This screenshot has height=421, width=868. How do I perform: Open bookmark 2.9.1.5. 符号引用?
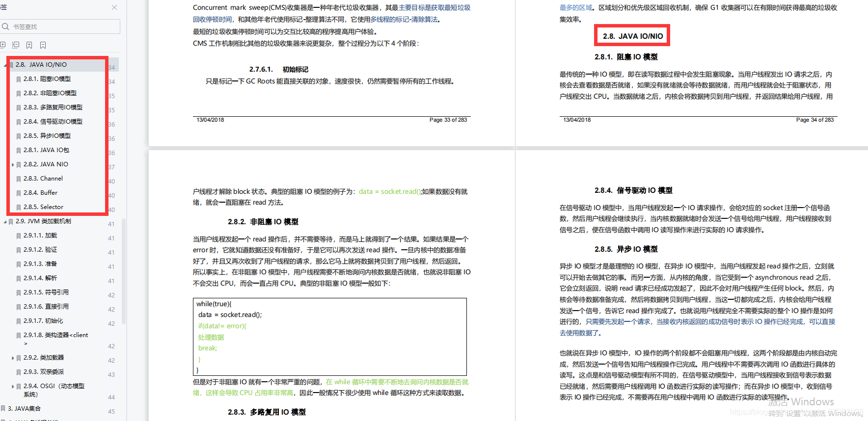click(x=46, y=292)
